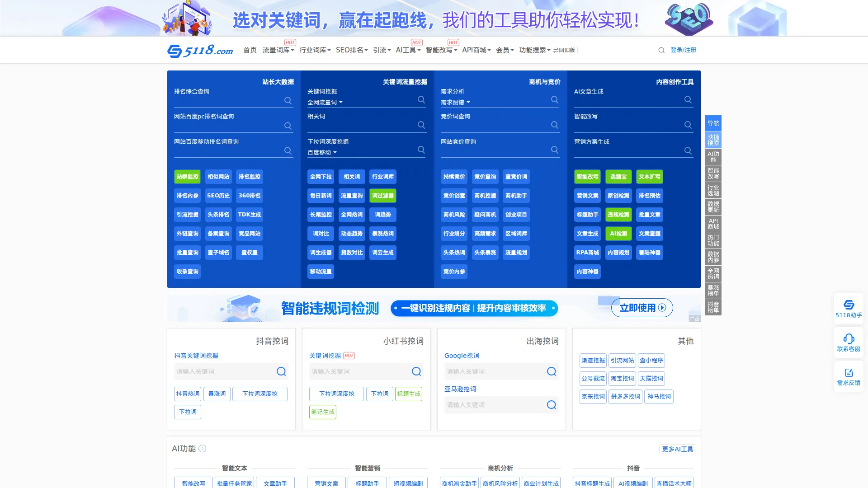Click the 抖音关键词挖掘 search icon
Image resolution: width=868 pixels, height=488 pixels.
[281, 371]
